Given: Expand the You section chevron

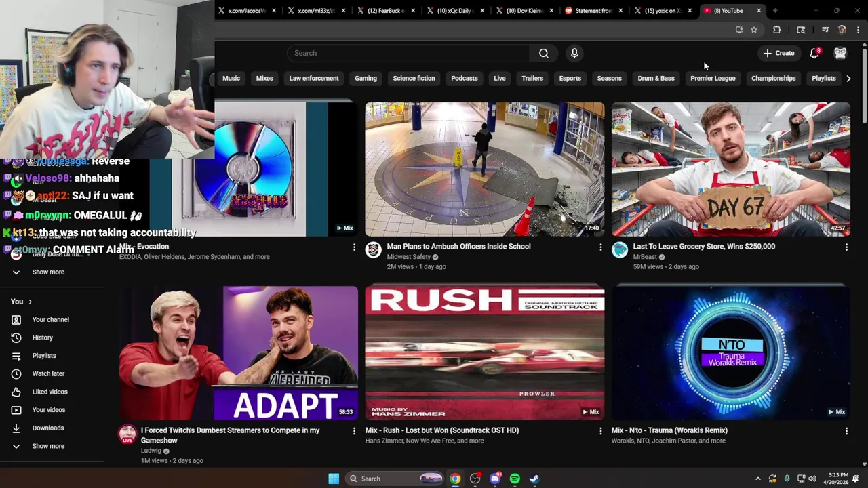Looking at the screenshot, I should (x=30, y=302).
